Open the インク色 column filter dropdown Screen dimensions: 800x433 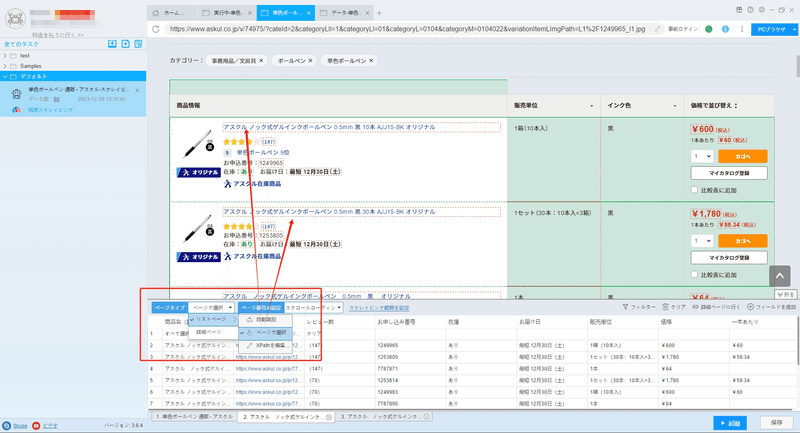(x=675, y=106)
